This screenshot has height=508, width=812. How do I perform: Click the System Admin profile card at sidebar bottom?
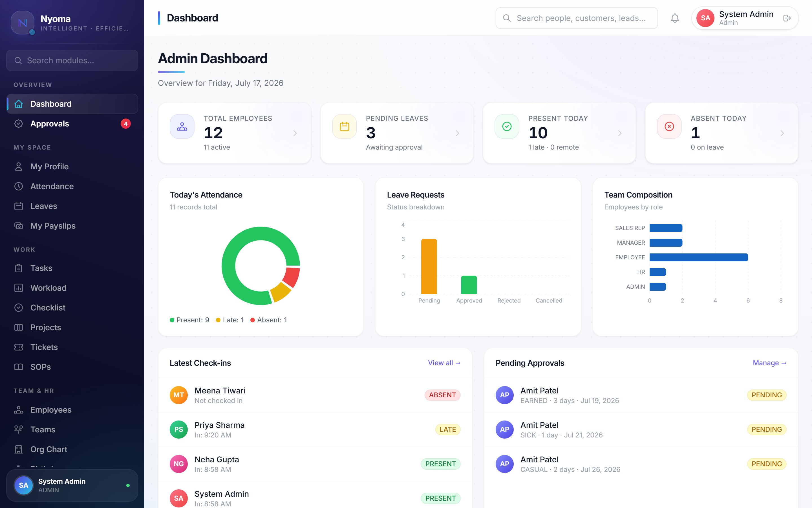click(x=72, y=485)
